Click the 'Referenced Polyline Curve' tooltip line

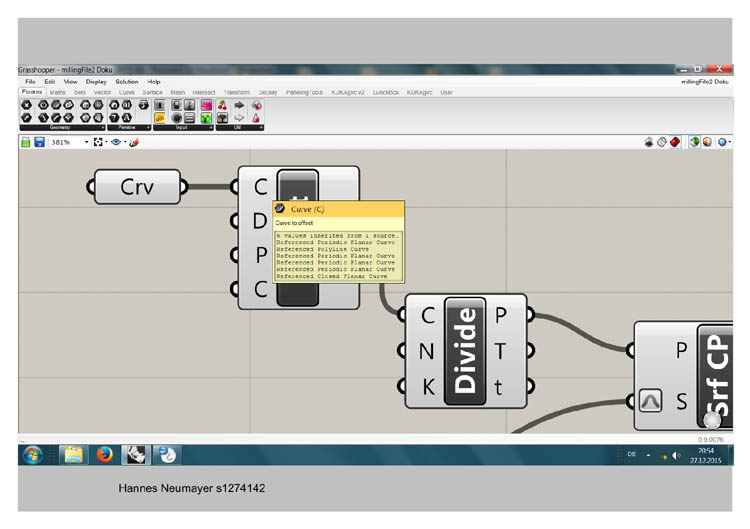coord(323,249)
